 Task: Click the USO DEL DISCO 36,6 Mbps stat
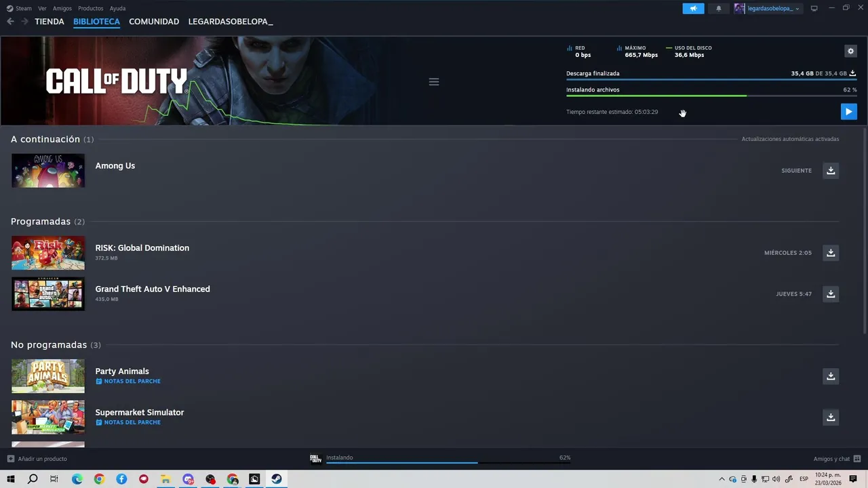click(689, 52)
